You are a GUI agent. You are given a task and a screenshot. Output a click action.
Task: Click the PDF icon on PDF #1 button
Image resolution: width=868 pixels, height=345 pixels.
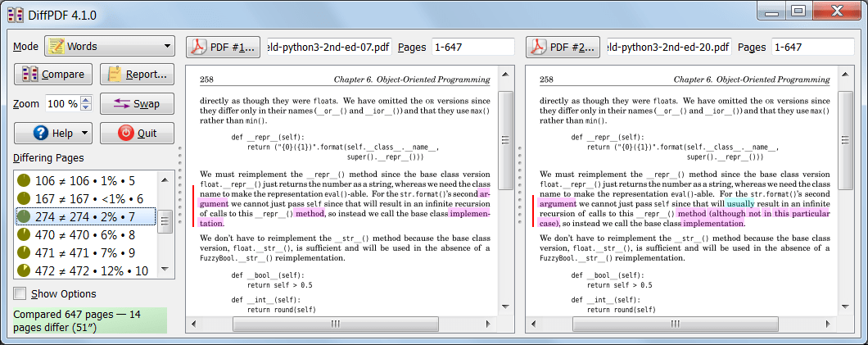pyautogui.click(x=198, y=47)
